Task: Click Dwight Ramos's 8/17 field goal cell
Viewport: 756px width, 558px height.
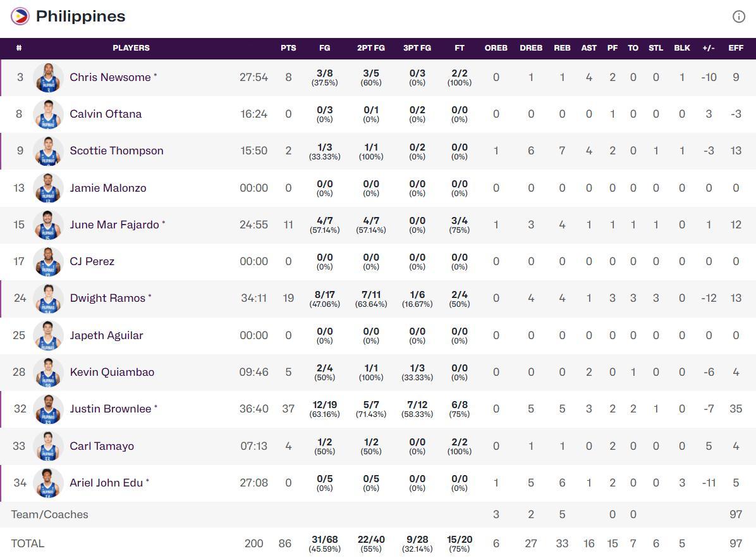Action: coord(324,299)
